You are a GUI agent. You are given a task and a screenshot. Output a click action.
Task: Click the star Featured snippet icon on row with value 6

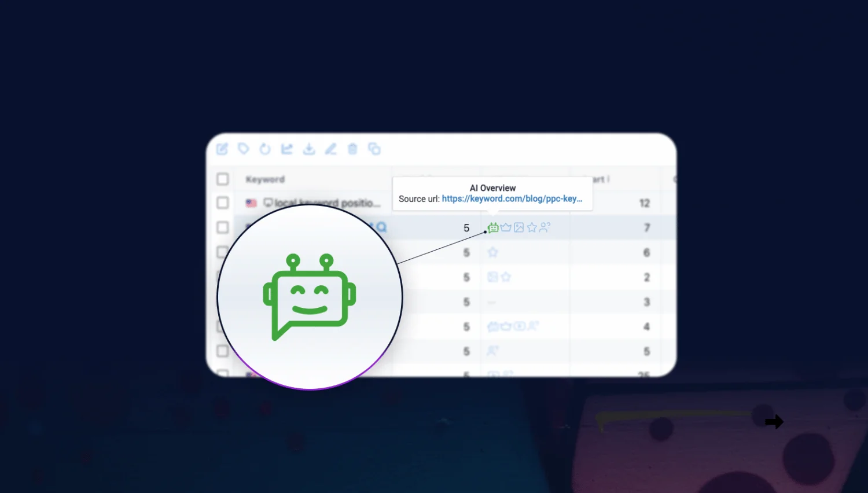click(x=492, y=252)
